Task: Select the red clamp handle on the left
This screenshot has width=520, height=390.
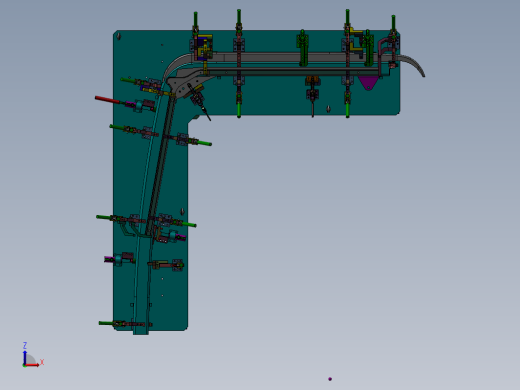Action: 107,100
